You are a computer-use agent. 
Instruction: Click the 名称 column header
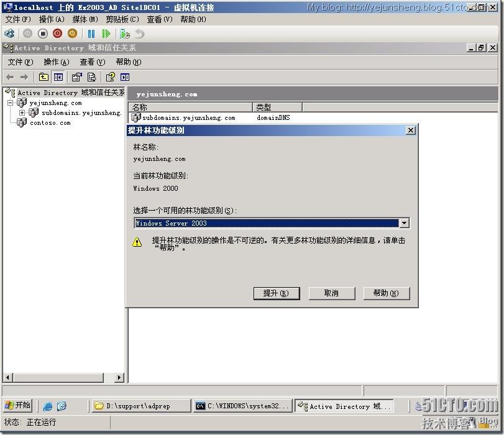tap(191, 107)
